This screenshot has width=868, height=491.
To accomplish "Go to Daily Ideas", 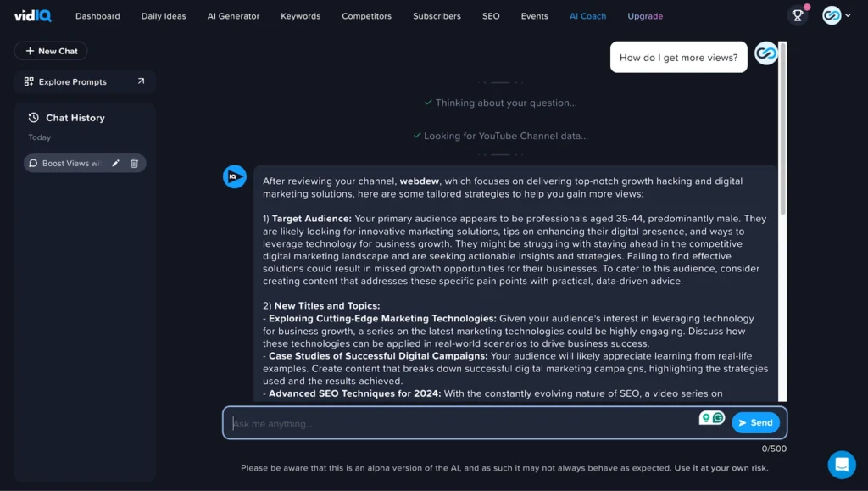I will click(164, 16).
